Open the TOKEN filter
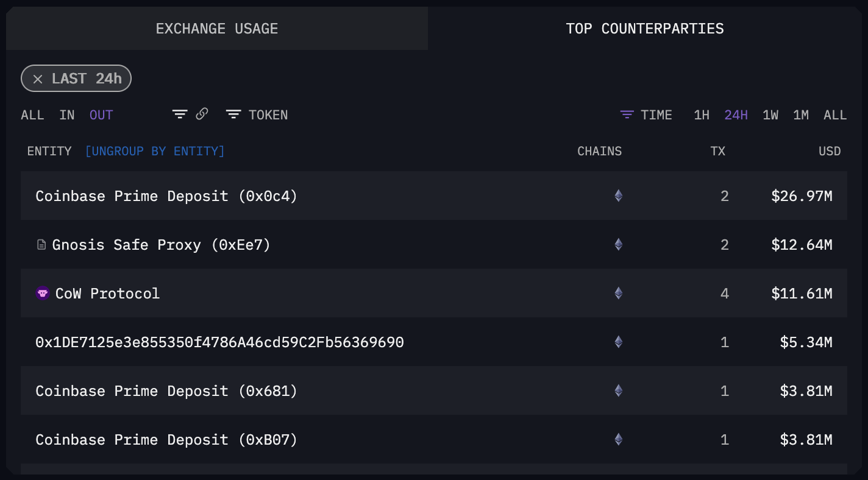Screen dimensions: 868x480 coord(257,115)
